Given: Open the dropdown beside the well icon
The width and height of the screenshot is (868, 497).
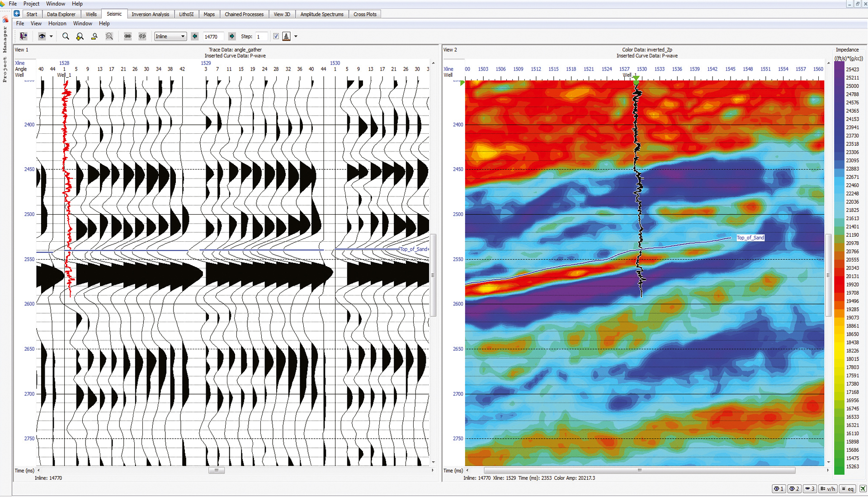Looking at the screenshot, I should tap(297, 36).
